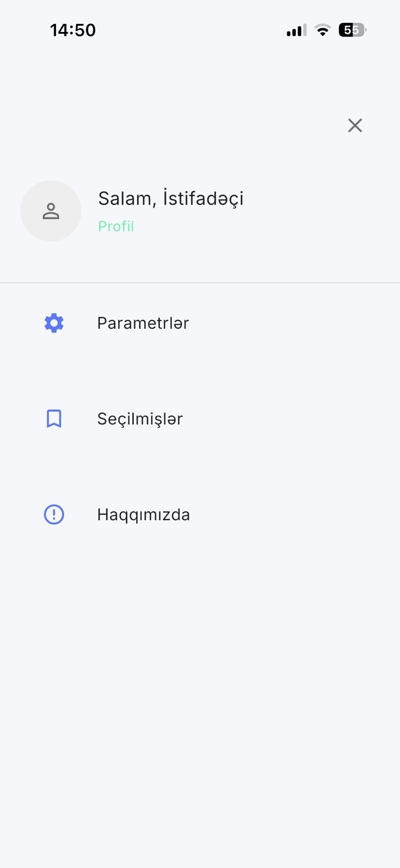Tap the cellular signal bars icon
Viewport: 400px width, 868px height.
(x=296, y=30)
